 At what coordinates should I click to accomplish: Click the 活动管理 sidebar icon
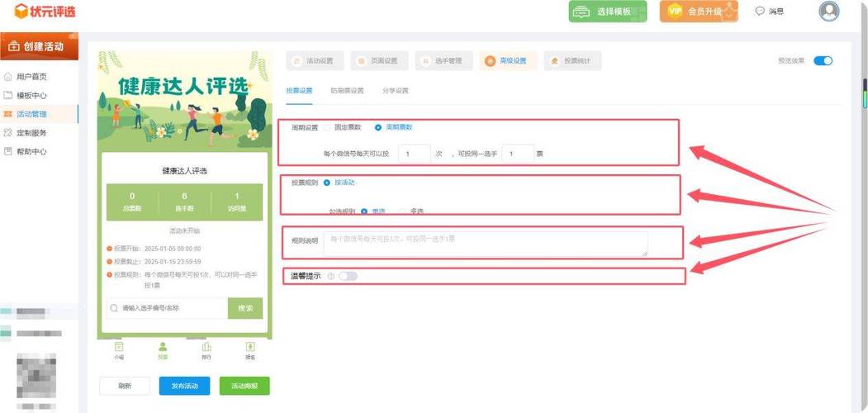click(7, 114)
